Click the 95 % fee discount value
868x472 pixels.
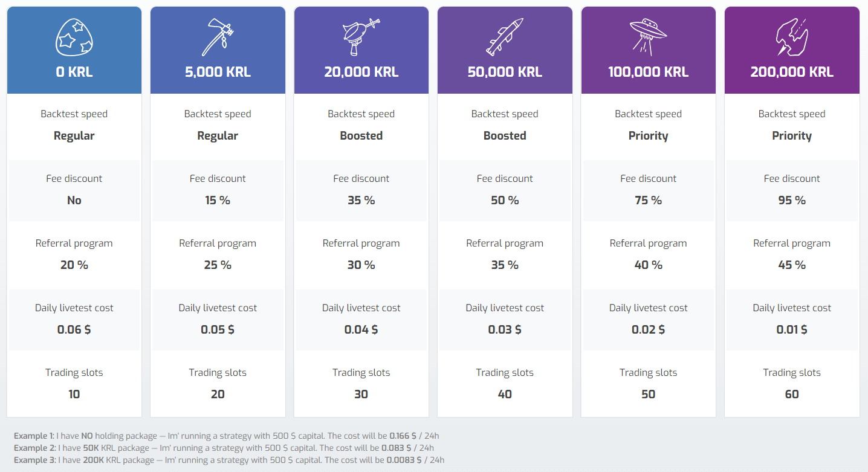792,200
